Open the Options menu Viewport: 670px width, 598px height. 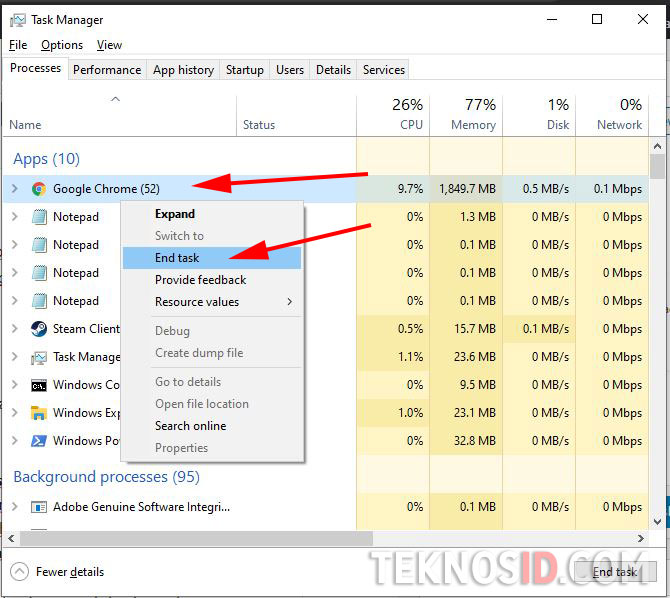coord(62,45)
